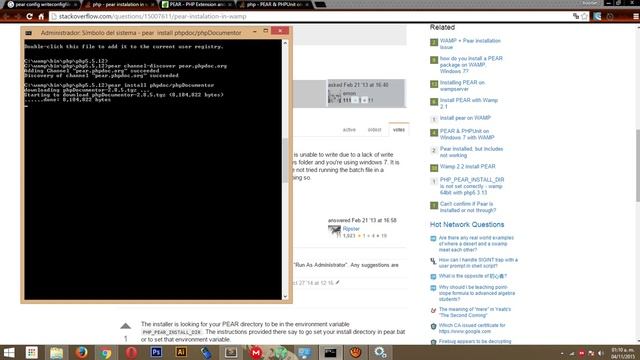
Task: Open Chrome from the taskbar
Action: tap(106, 352)
